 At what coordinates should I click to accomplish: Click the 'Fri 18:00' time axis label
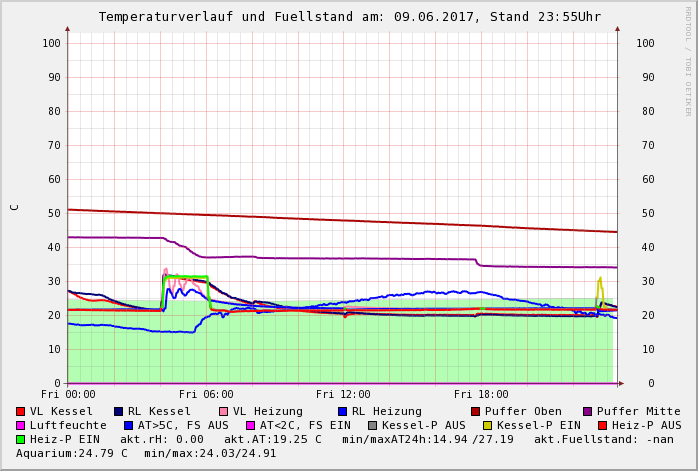[x=481, y=394]
